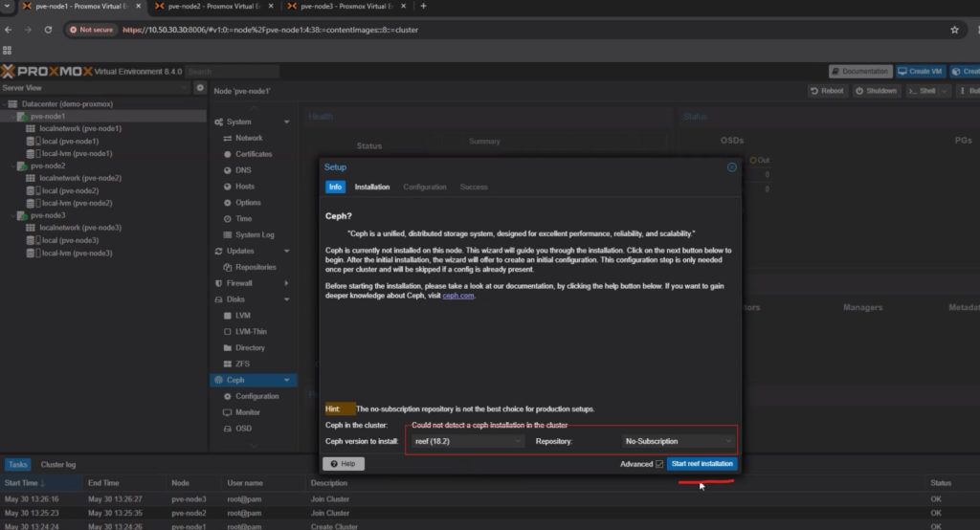The height and width of the screenshot is (530, 980).
Task: Click Start reef installation button
Action: (702, 464)
